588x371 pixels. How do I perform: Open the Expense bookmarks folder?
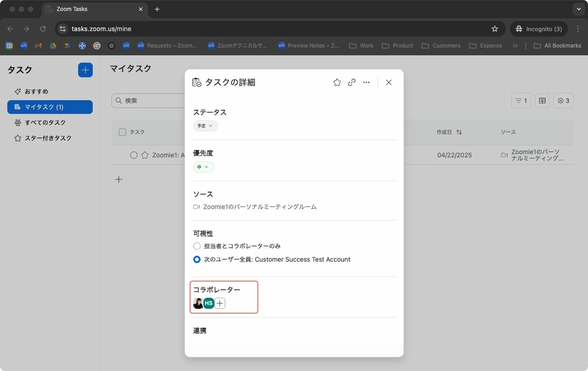486,46
